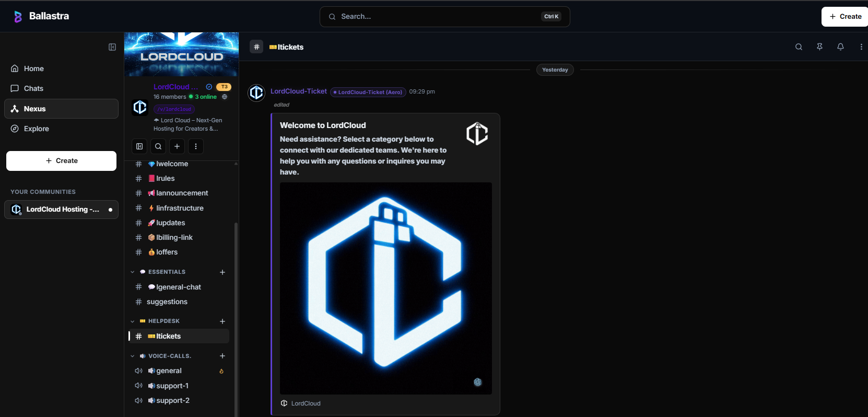Search within the LordCloud community

tap(158, 146)
